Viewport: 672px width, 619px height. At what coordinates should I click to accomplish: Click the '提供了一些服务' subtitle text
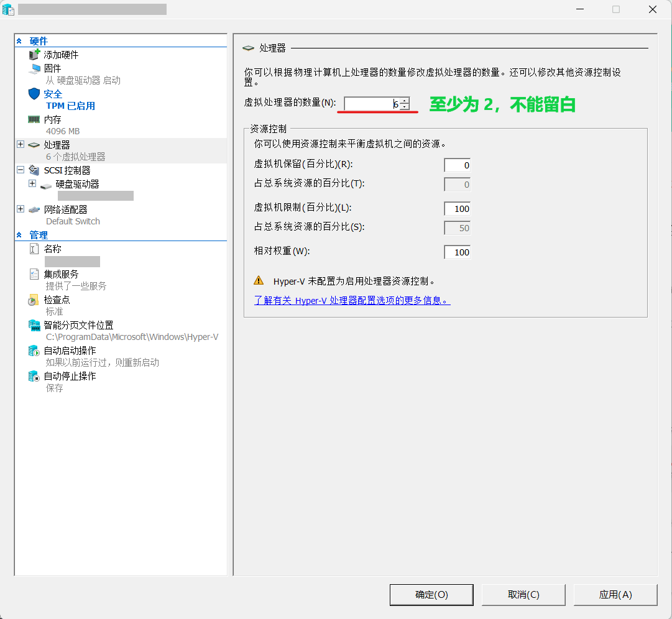pos(76,286)
